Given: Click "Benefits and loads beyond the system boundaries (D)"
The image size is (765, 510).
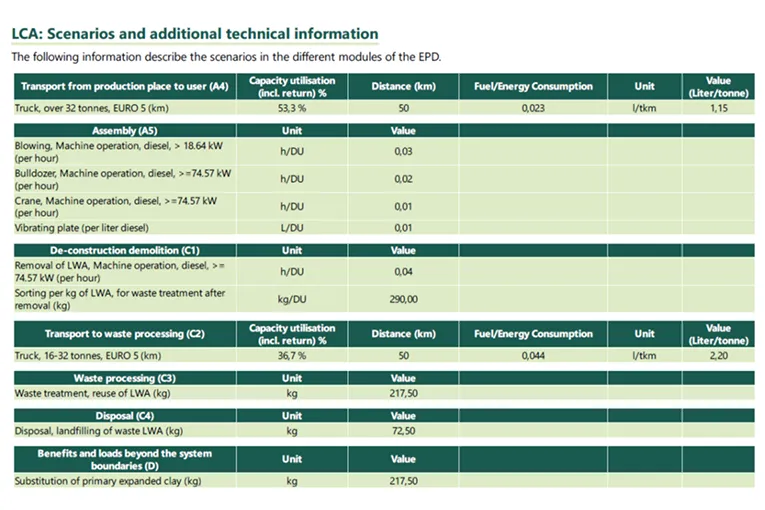Looking at the screenshot, I should coord(125,459).
